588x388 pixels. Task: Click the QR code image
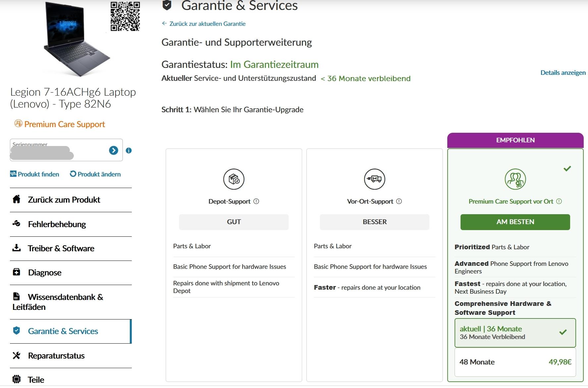tap(125, 16)
